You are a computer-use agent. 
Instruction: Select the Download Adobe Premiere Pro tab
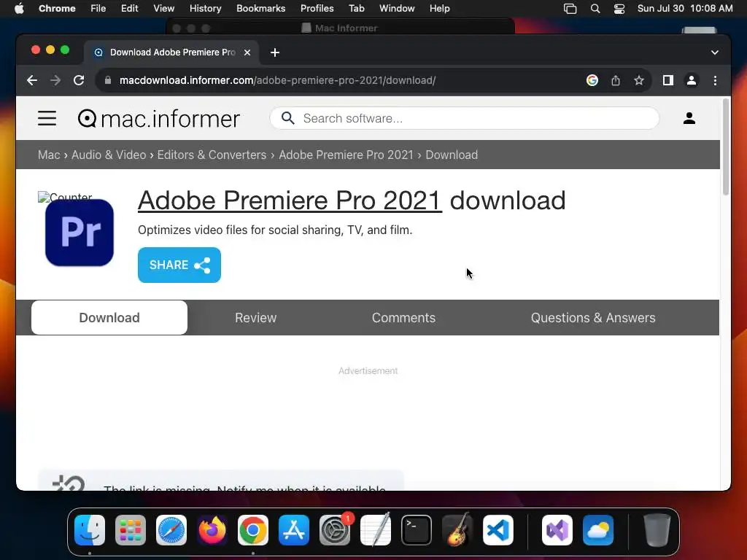(171, 52)
